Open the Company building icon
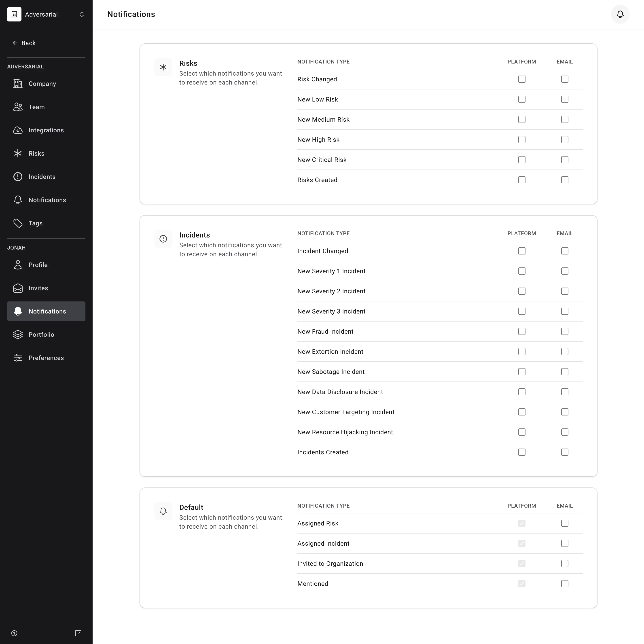Viewport: 644px width, 644px height. (x=18, y=84)
